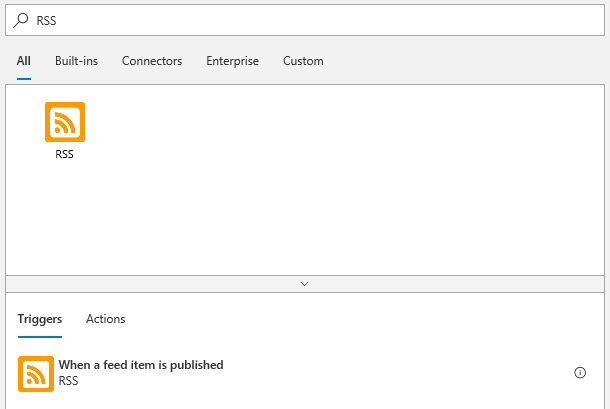610x409 pixels.
Task: Switch to the All tab
Action: (x=24, y=61)
